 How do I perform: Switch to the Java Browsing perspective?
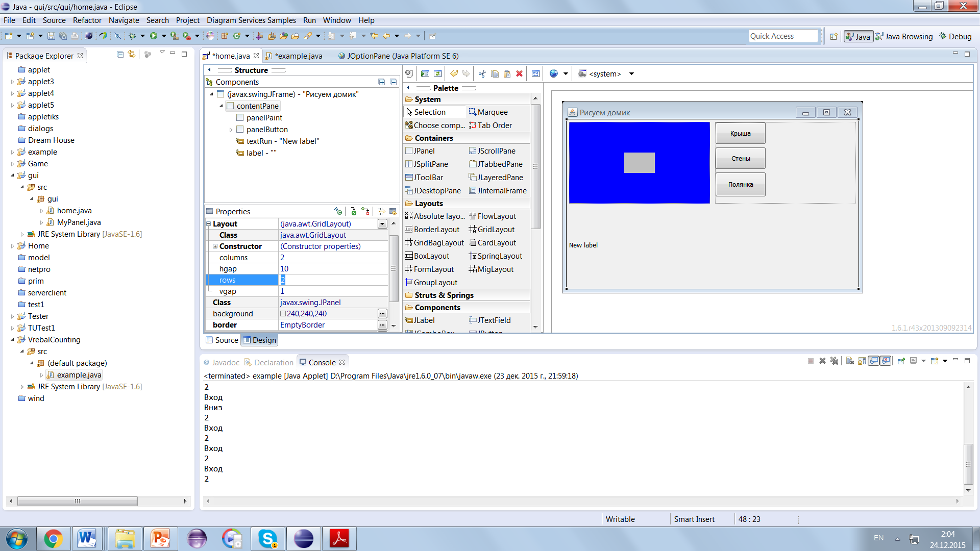(x=904, y=36)
